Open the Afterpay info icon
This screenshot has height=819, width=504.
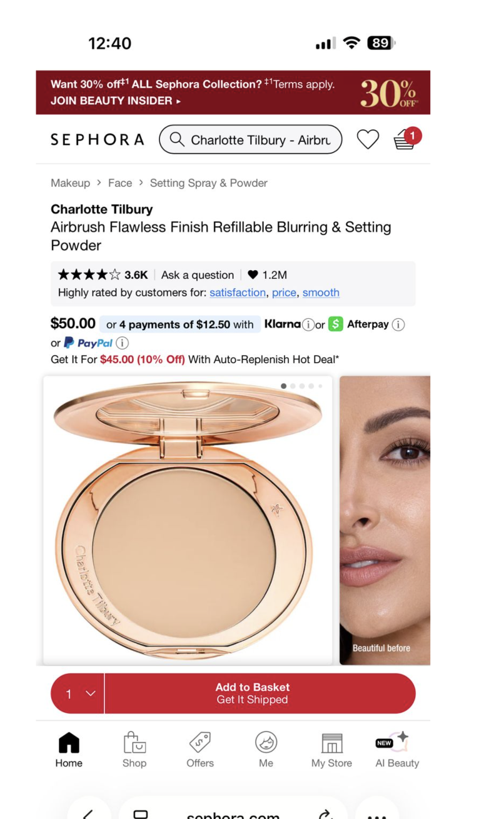coord(398,324)
